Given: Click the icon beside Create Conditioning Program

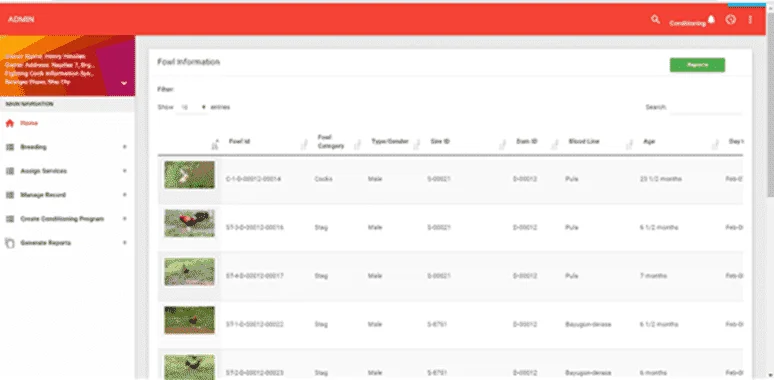Looking at the screenshot, I should coord(9,219).
